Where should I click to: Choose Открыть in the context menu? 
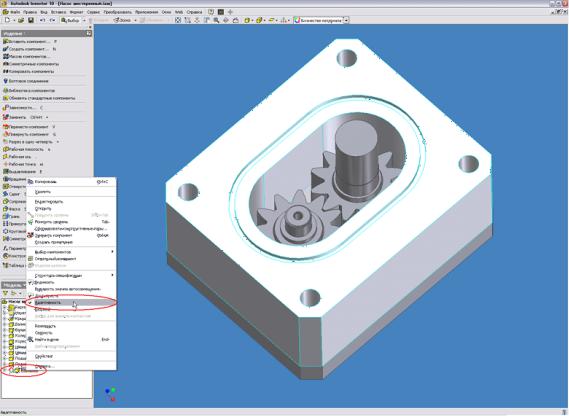tap(71, 208)
